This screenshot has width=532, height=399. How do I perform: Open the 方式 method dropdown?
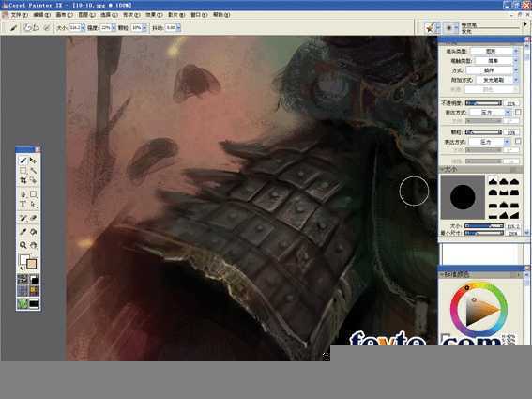[492, 70]
